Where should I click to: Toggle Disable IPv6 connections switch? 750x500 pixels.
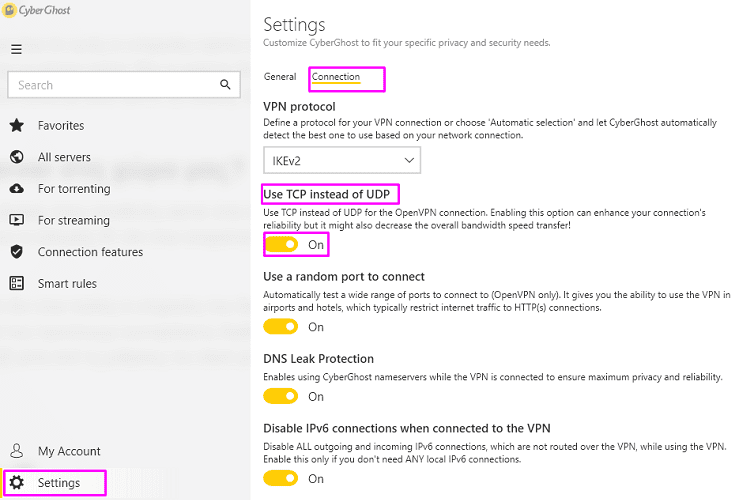point(281,479)
